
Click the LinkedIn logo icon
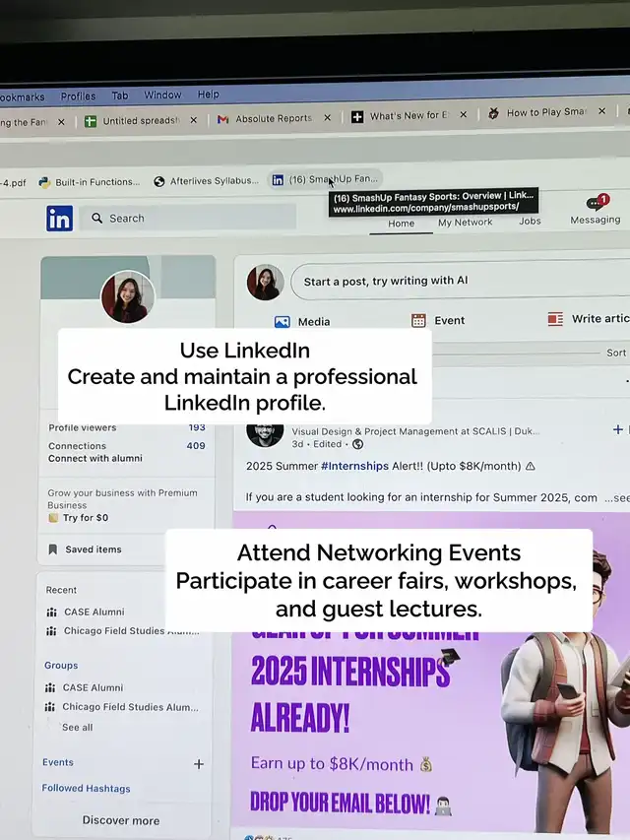pos(59,219)
